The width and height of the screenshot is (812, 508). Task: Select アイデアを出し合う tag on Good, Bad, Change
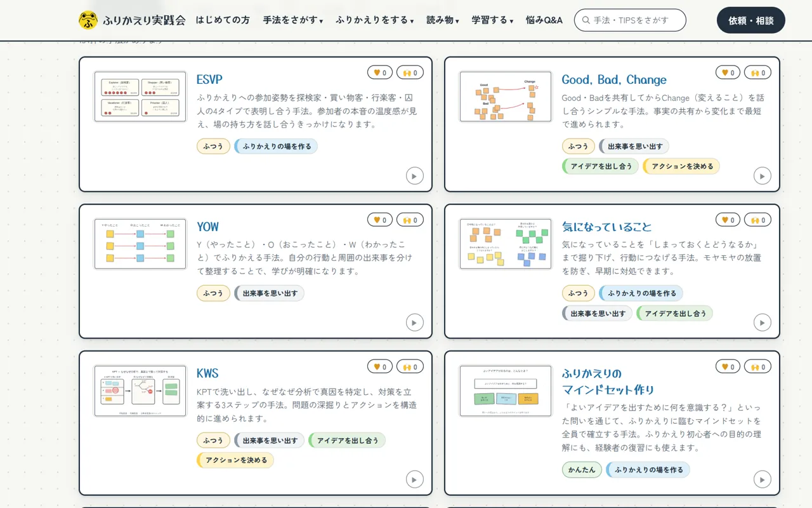point(600,166)
